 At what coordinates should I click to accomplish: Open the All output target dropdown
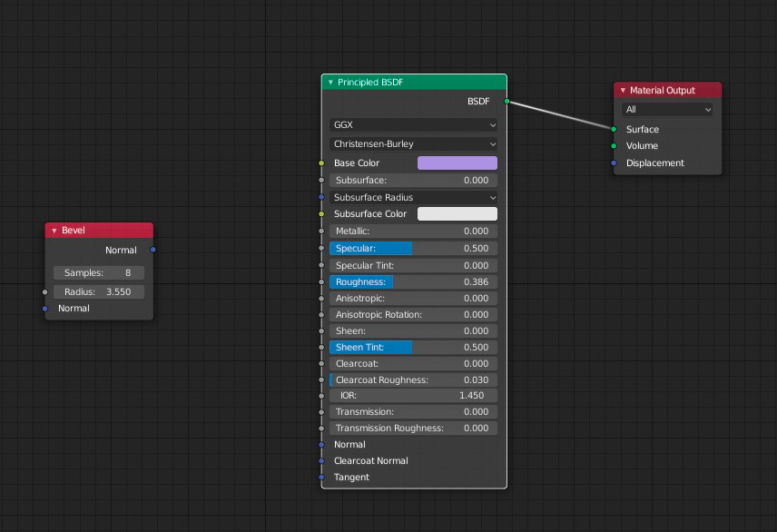coord(667,108)
